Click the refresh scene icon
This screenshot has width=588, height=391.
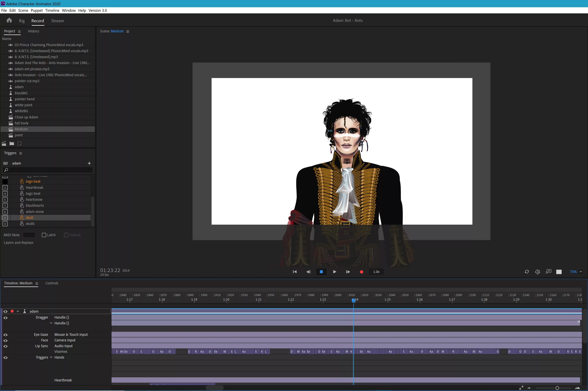coord(527,272)
